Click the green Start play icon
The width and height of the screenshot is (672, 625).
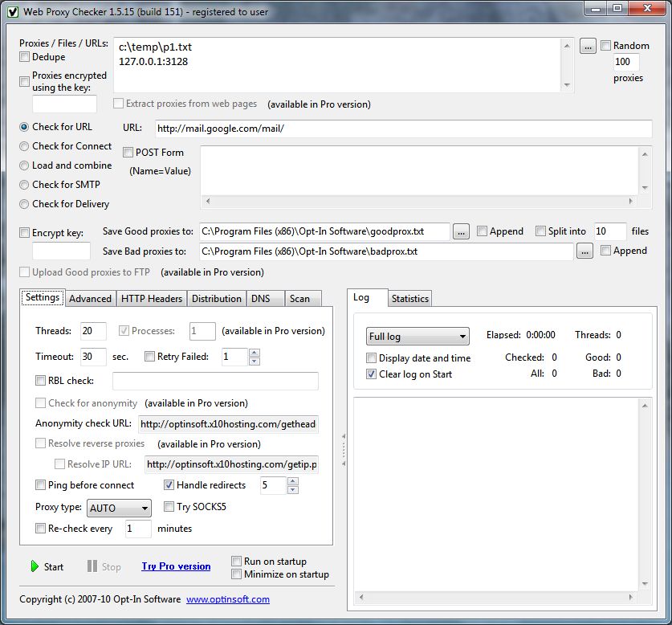tap(35, 566)
